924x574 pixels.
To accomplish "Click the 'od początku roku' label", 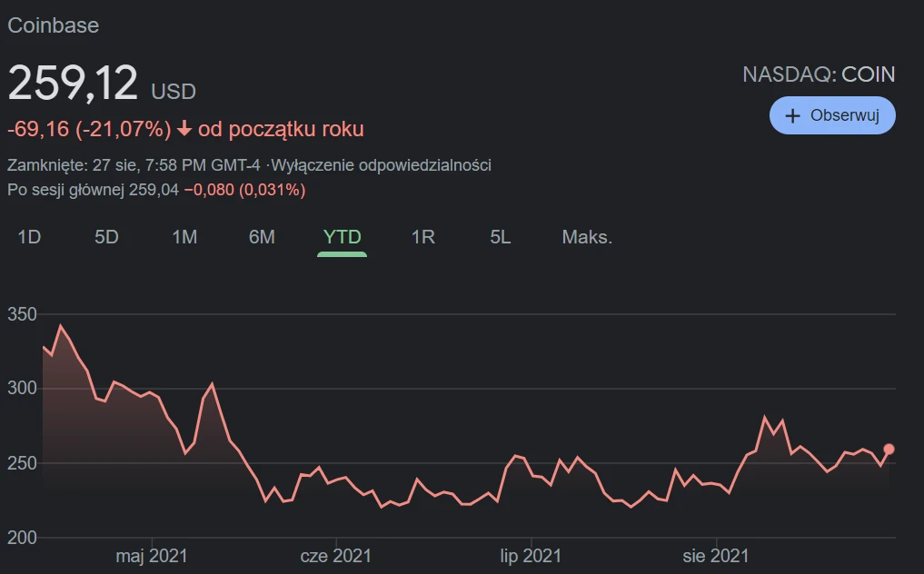I will click(281, 129).
